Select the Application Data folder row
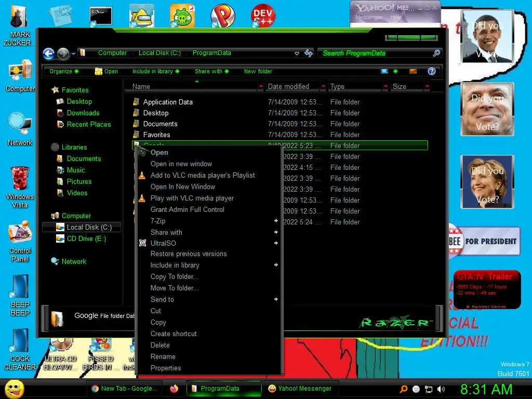The height and width of the screenshot is (399, 532). (x=280, y=102)
